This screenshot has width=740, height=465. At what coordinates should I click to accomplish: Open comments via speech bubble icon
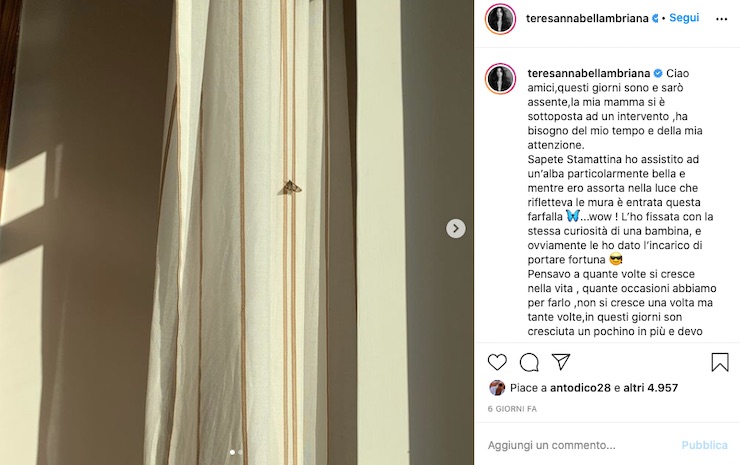pos(529,362)
